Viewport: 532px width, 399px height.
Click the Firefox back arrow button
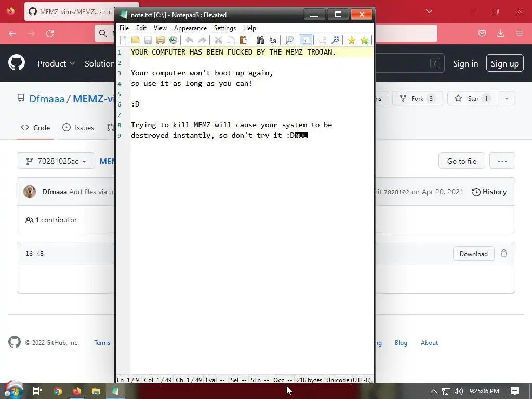click(x=12, y=33)
